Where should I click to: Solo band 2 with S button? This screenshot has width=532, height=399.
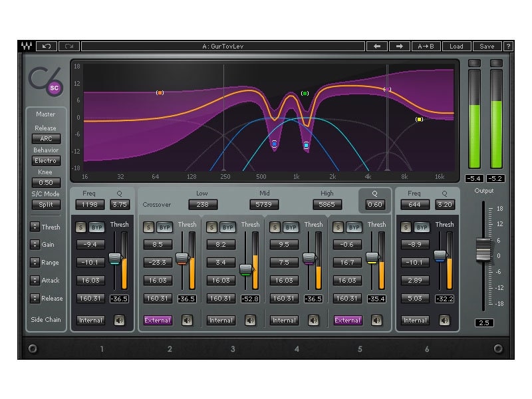point(148,227)
